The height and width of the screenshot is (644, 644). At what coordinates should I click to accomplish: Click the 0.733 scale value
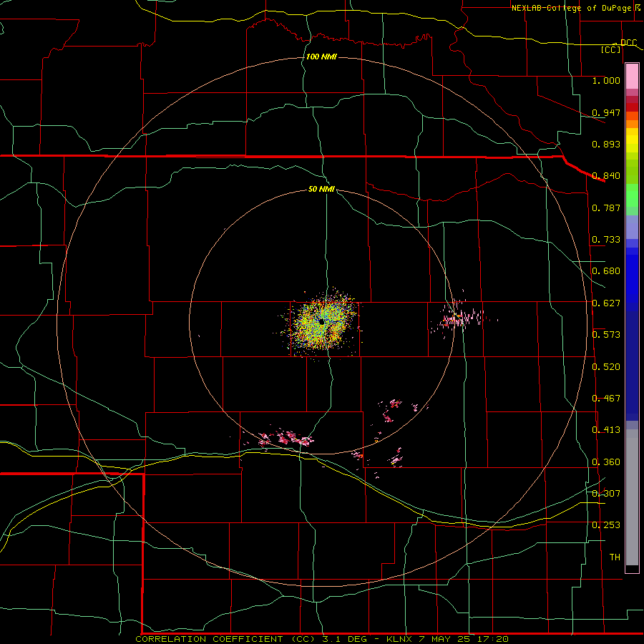(606, 239)
